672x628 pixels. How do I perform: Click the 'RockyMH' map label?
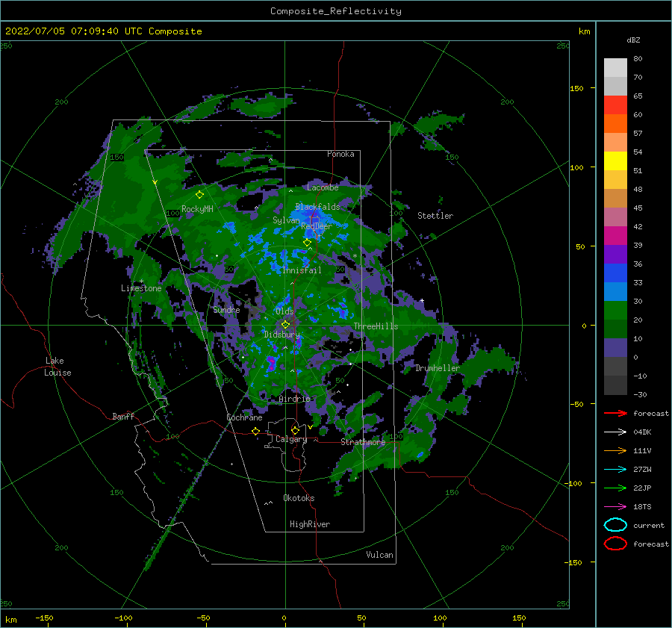tap(197, 209)
